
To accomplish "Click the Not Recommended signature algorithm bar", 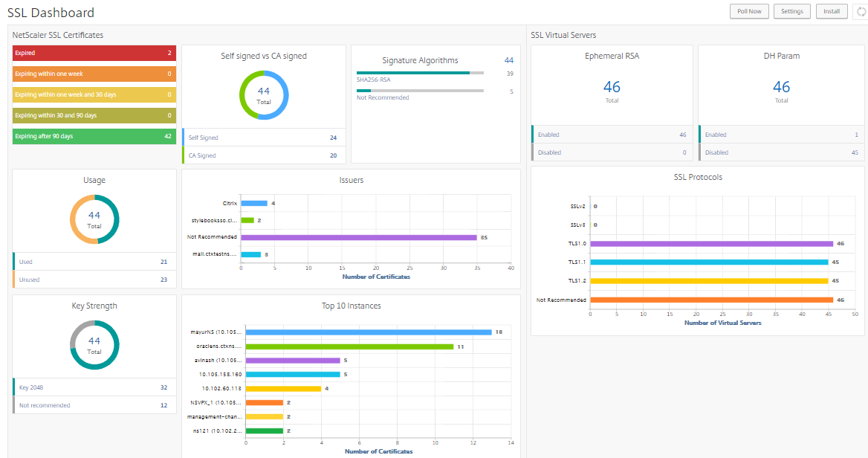I will pos(420,90).
